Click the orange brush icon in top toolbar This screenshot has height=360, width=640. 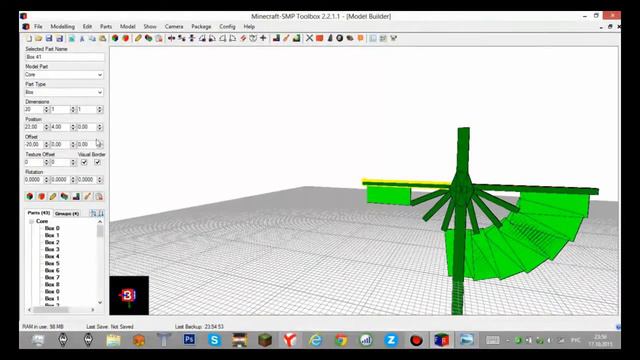coord(286,38)
